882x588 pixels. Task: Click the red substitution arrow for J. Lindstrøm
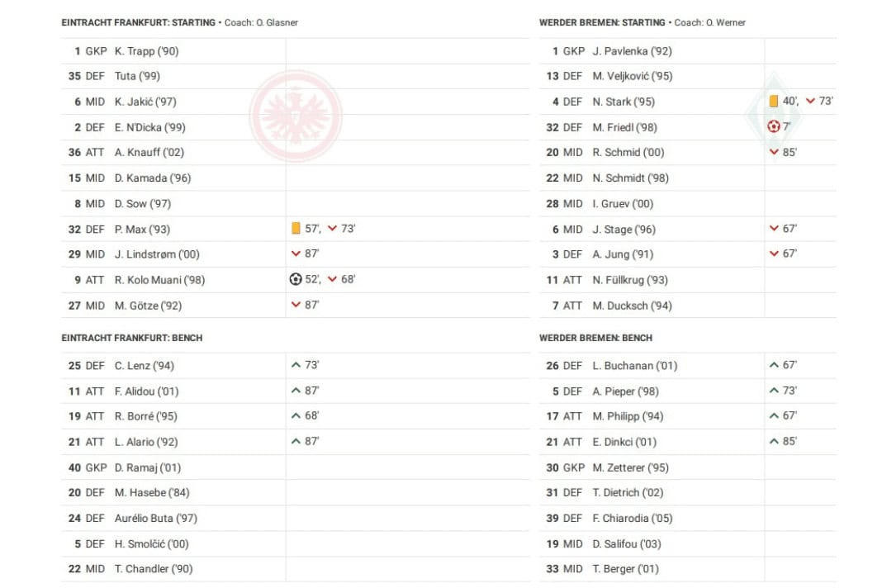[296, 254]
